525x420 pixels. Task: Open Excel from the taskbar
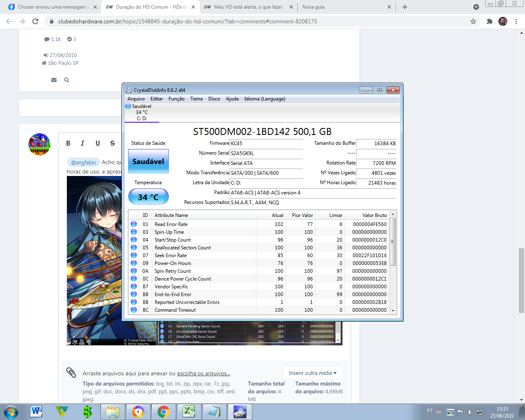click(x=189, y=412)
